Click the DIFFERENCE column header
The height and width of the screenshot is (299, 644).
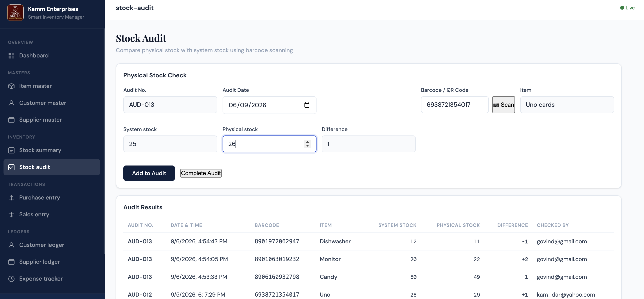click(513, 225)
